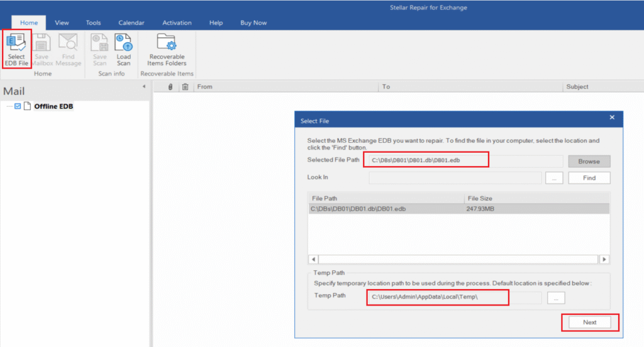Click the Browse button
This screenshot has width=644, height=347.
tap(589, 162)
